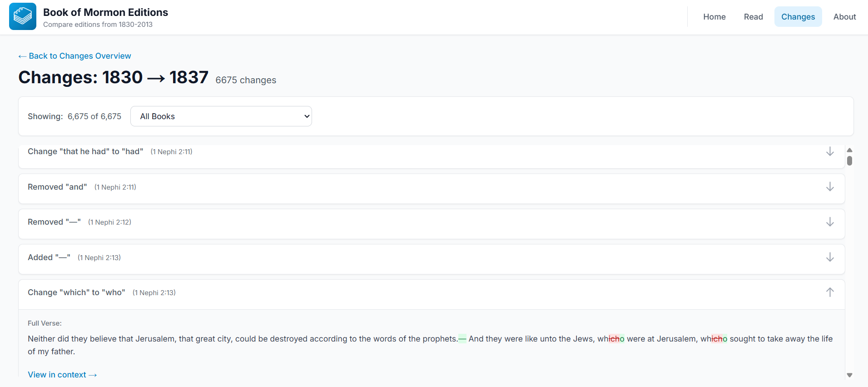Click down arrow for 1 Nephi 2:12 removal
The width and height of the screenshot is (868, 387).
tap(829, 222)
